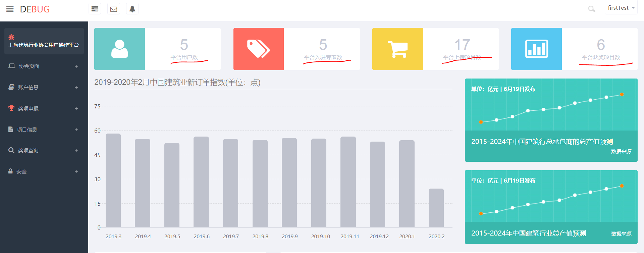644x253 pixels.
Task: Click the 75 axis value
Action: (x=97, y=106)
